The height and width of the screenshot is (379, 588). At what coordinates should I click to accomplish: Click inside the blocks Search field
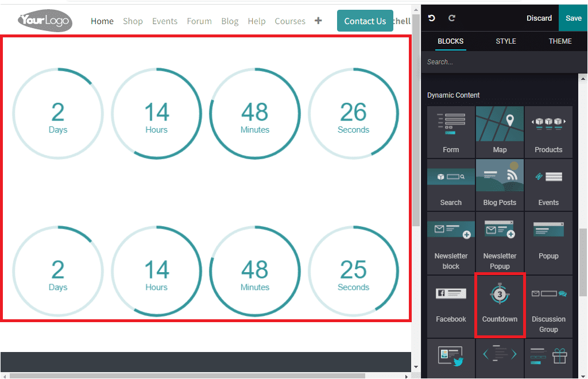(504, 61)
